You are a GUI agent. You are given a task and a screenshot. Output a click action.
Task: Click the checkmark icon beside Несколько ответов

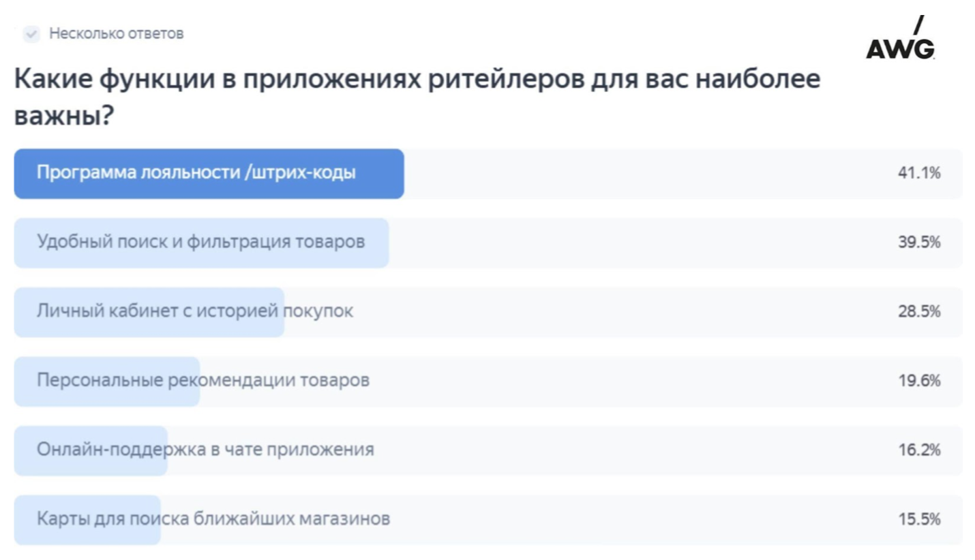pos(31,34)
